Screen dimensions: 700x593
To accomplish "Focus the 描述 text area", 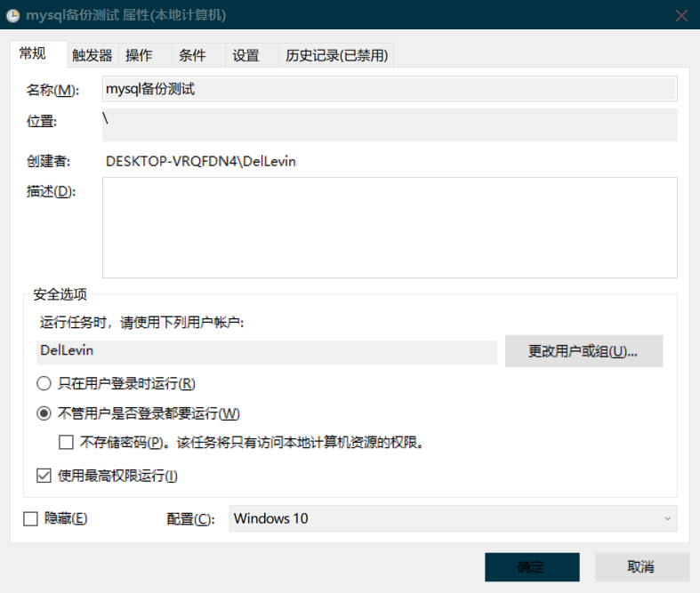I will [390, 228].
